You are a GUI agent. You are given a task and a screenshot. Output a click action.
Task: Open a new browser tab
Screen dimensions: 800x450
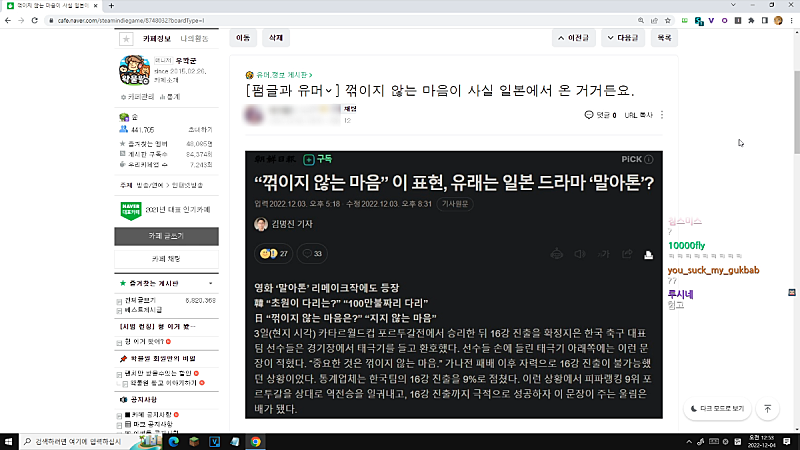pyautogui.click(x=111, y=6)
